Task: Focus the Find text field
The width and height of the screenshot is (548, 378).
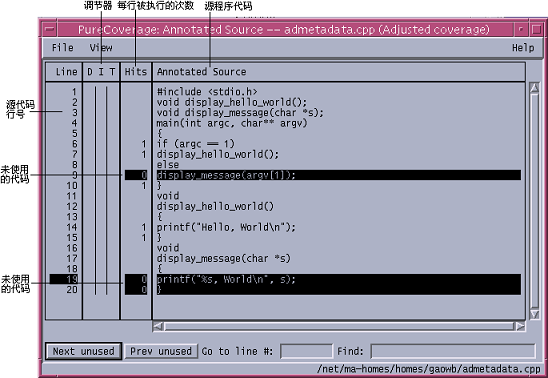Action: click(453, 351)
